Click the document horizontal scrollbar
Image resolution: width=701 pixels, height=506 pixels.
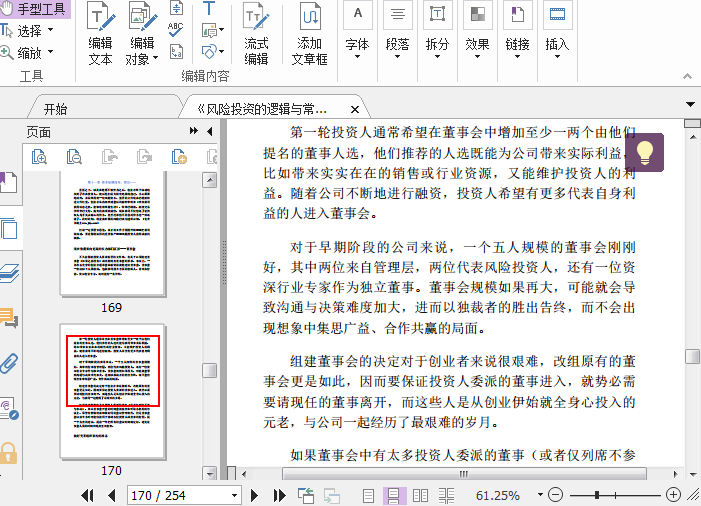coord(464,473)
